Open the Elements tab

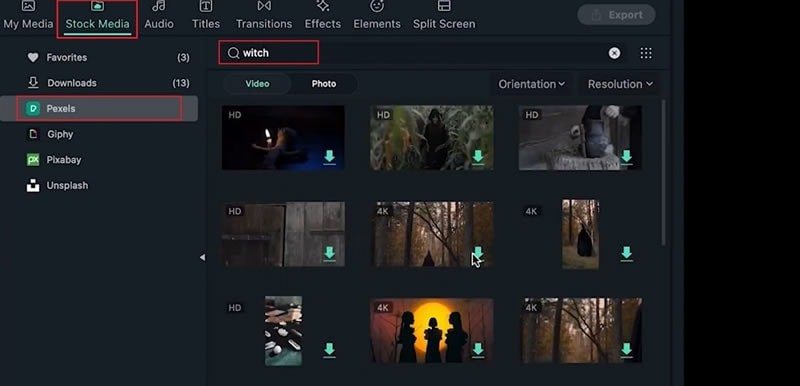click(377, 15)
